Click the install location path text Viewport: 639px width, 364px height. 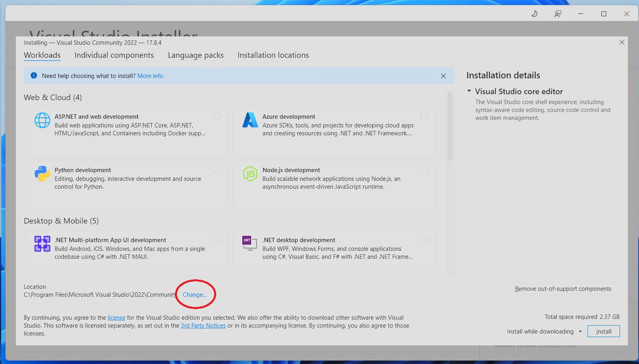tap(100, 295)
